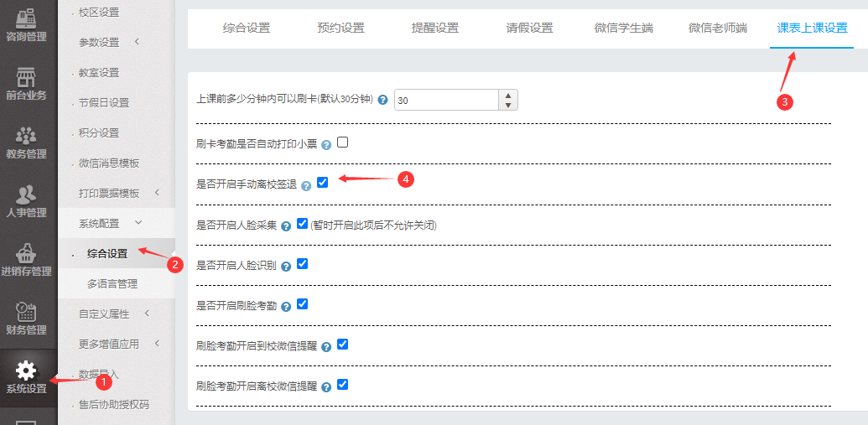868x425 pixels.
Task: Switch to 综合设置 tab
Action: point(247,29)
